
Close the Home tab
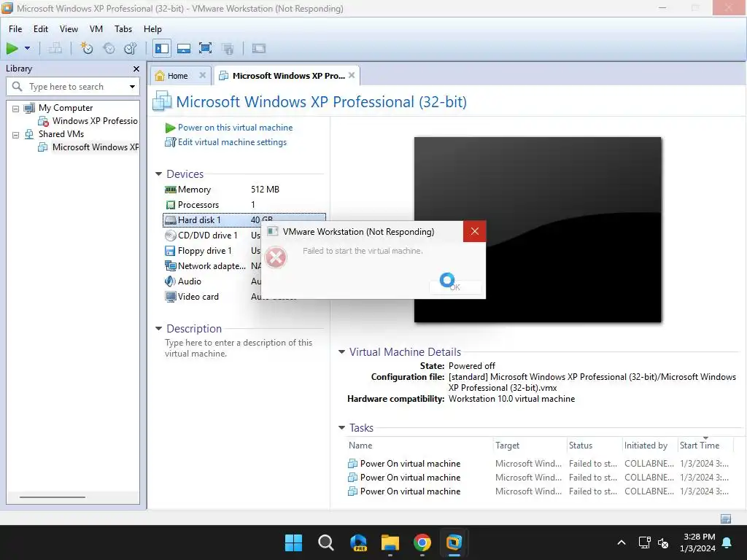tap(203, 75)
